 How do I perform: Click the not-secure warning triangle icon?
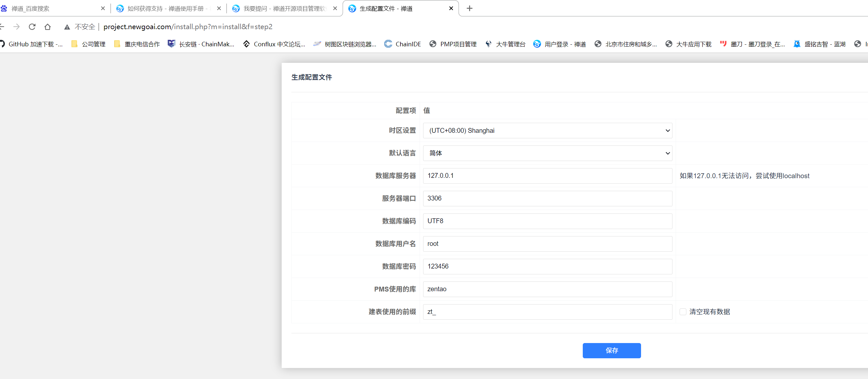click(67, 27)
